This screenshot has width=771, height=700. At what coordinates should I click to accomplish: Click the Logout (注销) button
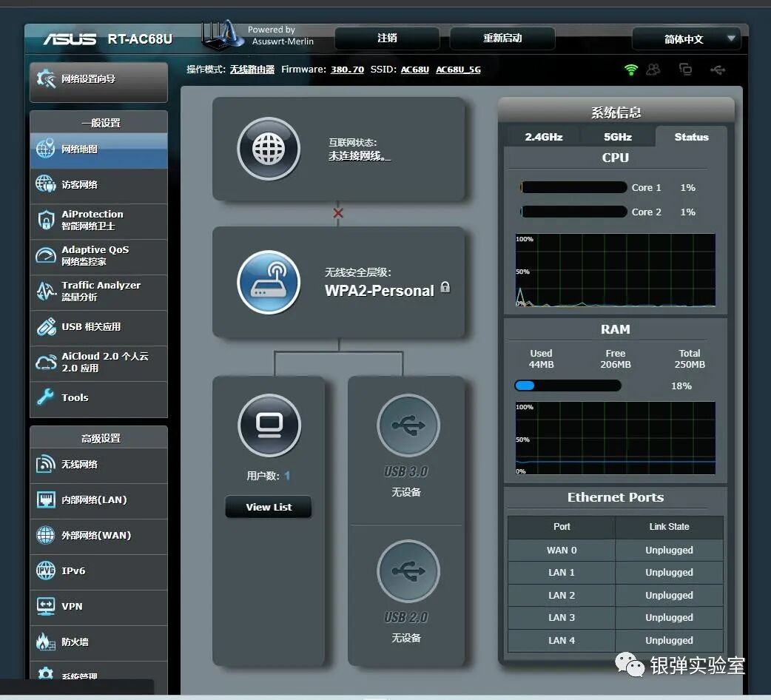coord(387,38)
